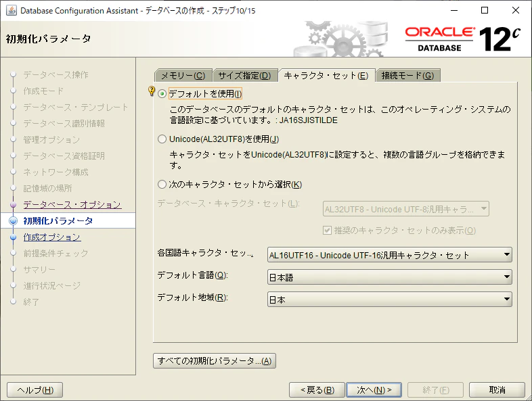Click the ネットワーク構成 step label
Viewport: 532px width, 401px height.
pos(56,172)
